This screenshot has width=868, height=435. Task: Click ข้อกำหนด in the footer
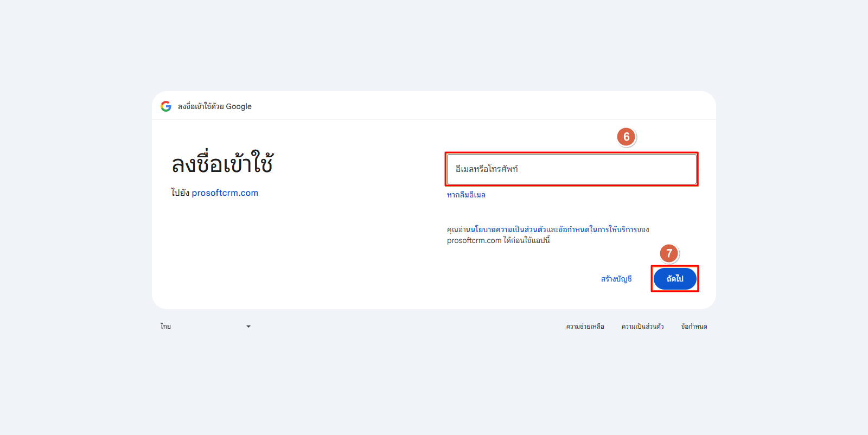694,327
